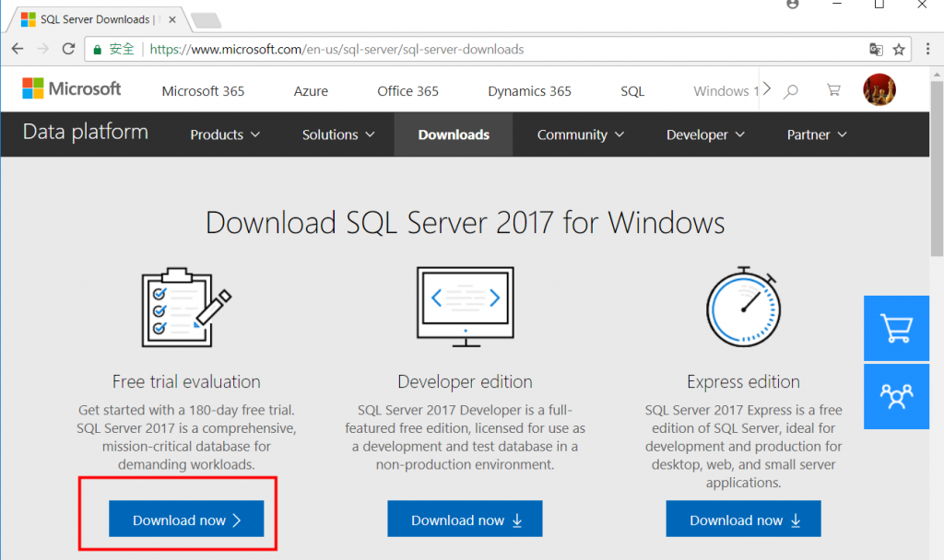This screenshot has width=944, height=560.
Task: Expand the Partner dropdown
Action: tap(817, 134)
